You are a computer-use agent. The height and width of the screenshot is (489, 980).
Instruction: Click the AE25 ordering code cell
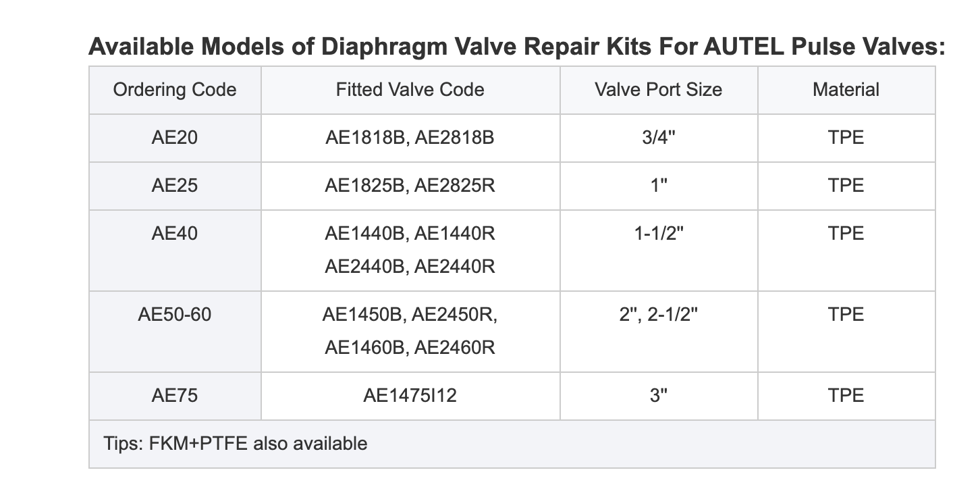[x=175, y=186]
